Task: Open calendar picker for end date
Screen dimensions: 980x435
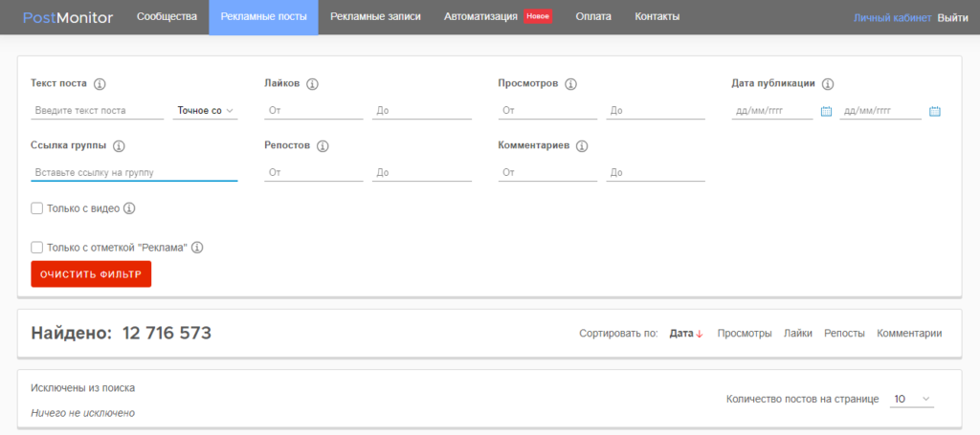Action: coord(935,111)
